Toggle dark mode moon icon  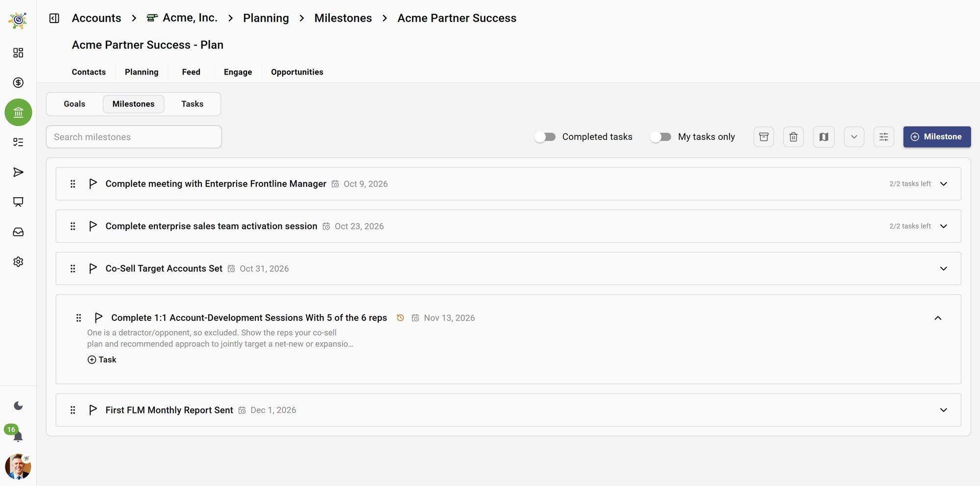(x=18, y=406)
